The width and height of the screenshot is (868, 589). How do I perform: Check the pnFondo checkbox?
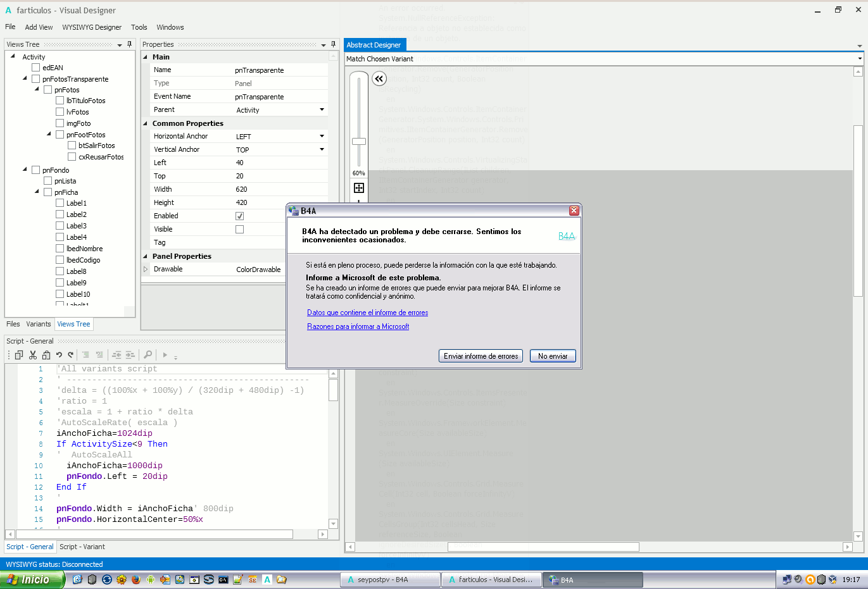tap(36, 170)
